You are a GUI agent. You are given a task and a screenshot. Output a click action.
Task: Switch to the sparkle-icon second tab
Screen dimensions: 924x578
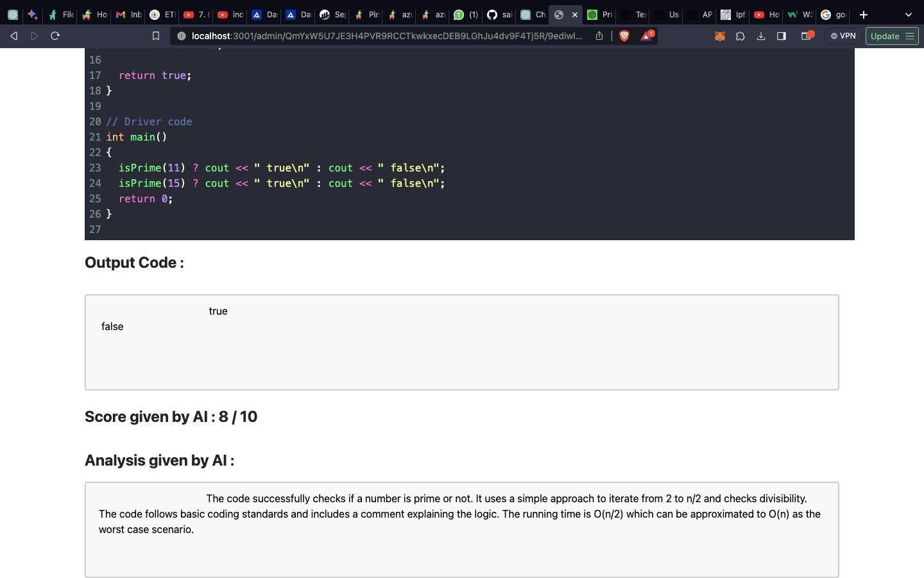pos(32,14)
